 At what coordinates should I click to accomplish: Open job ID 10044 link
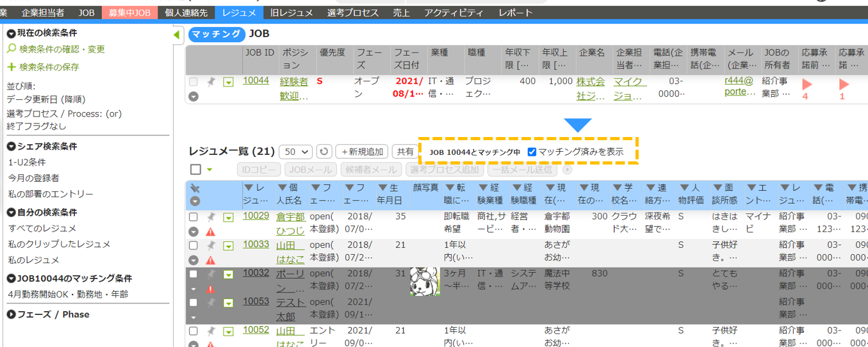[256, 81]
